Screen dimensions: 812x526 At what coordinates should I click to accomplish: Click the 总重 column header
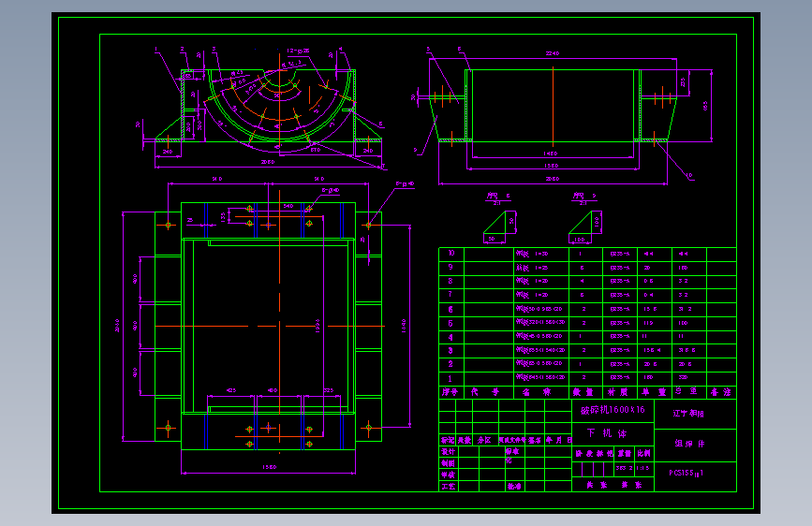687,392
